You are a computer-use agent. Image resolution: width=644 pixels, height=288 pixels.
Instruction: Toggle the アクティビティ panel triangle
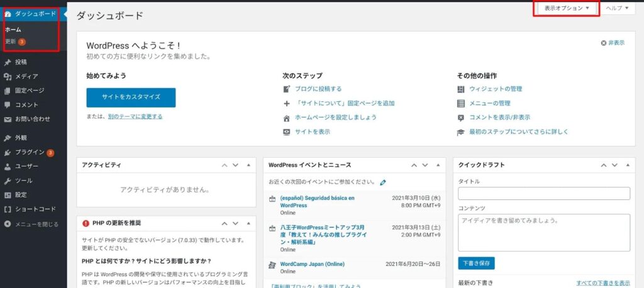pyautogui.click(x=248, y=165)
